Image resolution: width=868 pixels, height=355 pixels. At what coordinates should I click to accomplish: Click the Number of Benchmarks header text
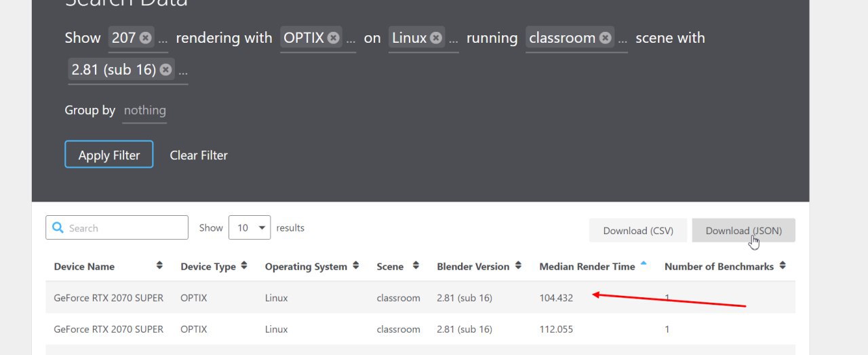pos(719,266)
